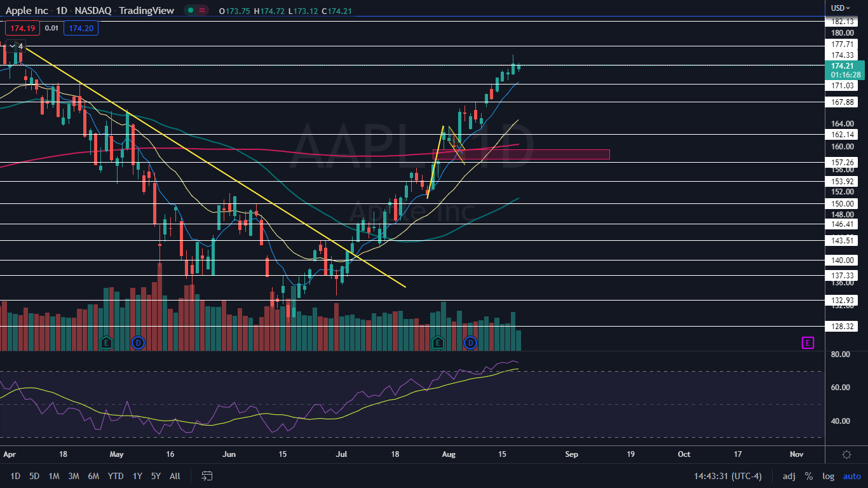The height and width of the screenshot is (488, 868).
Task: Expand the collapsed indicators legend showing 4
Action: coord(17,46)
